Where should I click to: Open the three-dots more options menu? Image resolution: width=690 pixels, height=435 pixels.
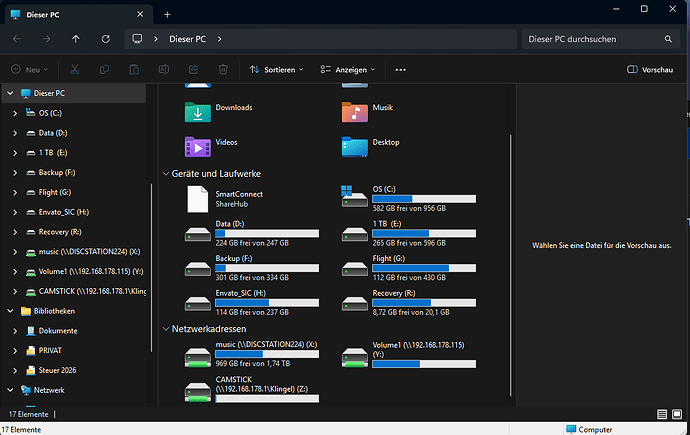[401, 70]
